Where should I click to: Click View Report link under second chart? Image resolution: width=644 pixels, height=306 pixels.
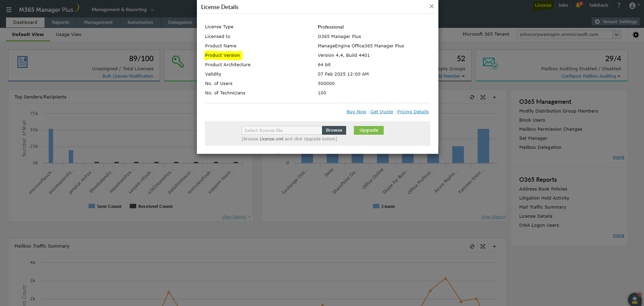point(493,217)
